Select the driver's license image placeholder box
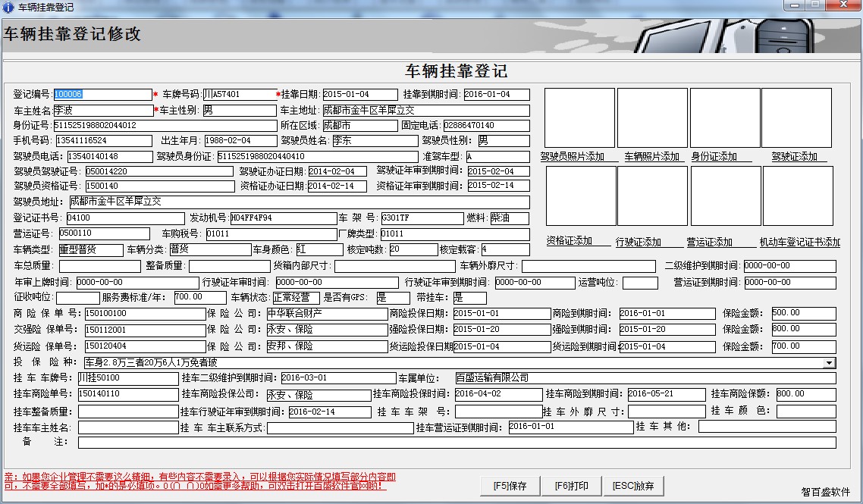The image size is (863, 504). point(796,117)
